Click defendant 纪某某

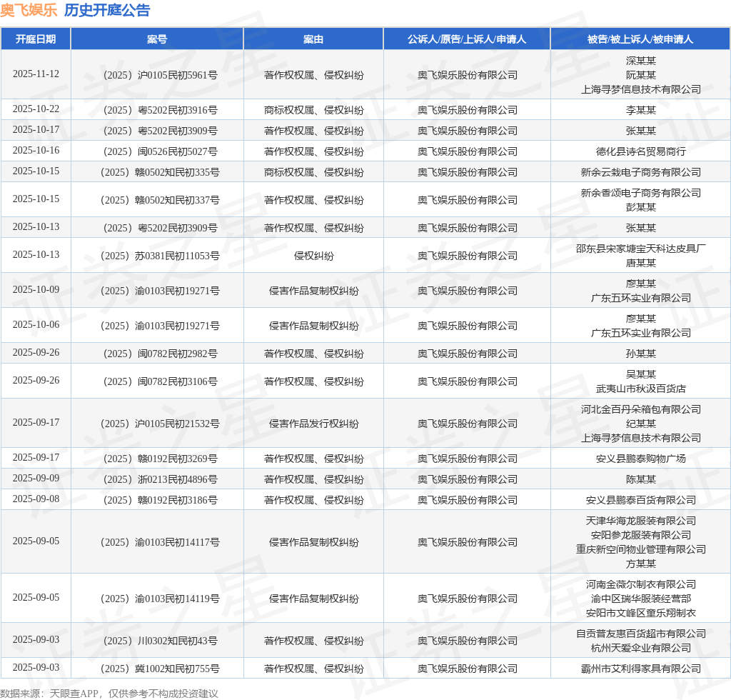tap(640, 424)
